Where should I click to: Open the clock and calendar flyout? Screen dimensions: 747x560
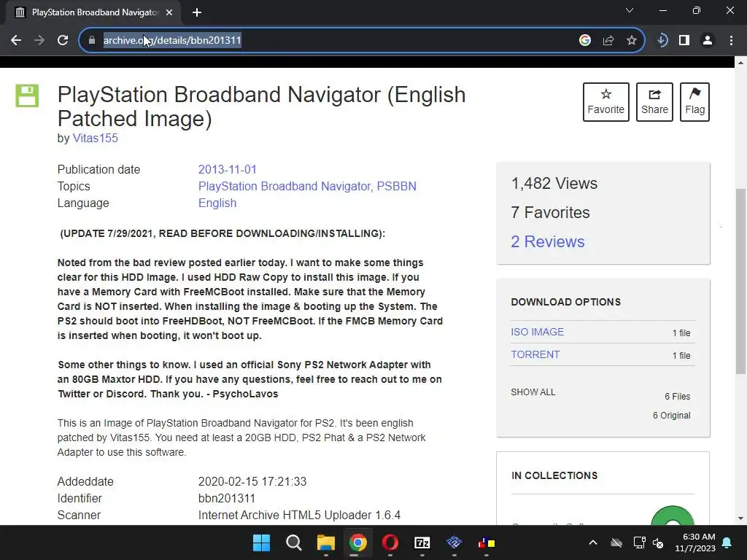point(695,542)
